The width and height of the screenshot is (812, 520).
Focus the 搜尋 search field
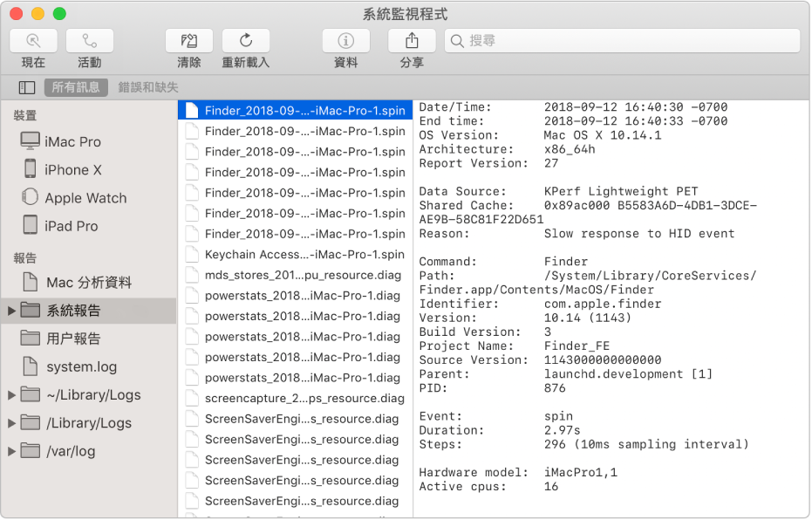pos(622,41)
